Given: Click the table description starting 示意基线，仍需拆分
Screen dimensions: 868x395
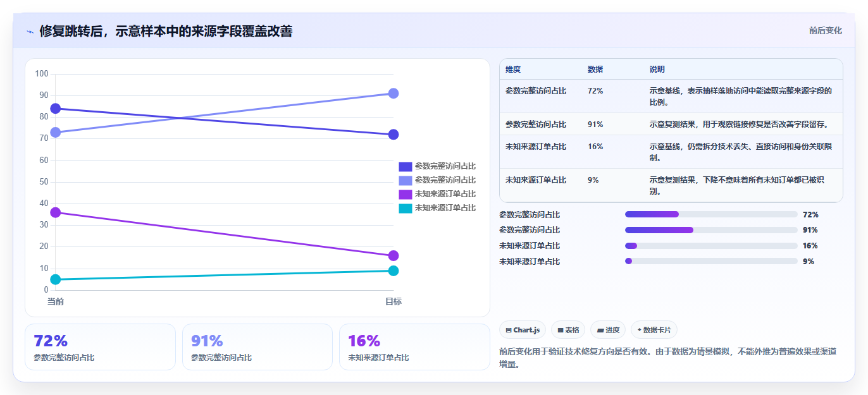Looking at the screenshot, I should 741,152.
